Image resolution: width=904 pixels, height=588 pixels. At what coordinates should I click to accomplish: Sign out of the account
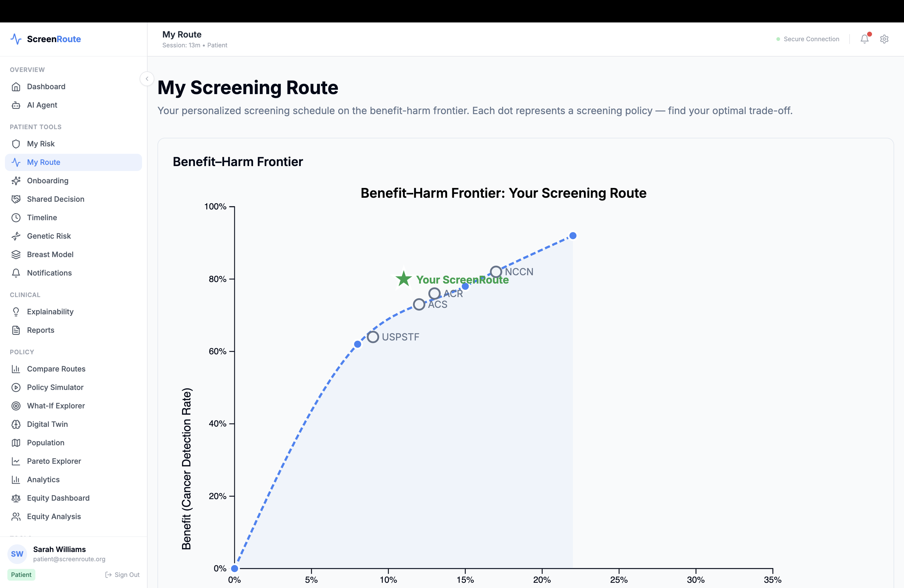pyautogui.click(x=122, y=575)
